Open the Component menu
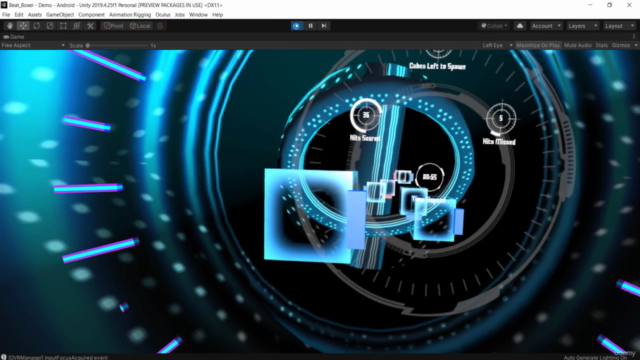Viewport: 640px width, 360px height. 91,15
